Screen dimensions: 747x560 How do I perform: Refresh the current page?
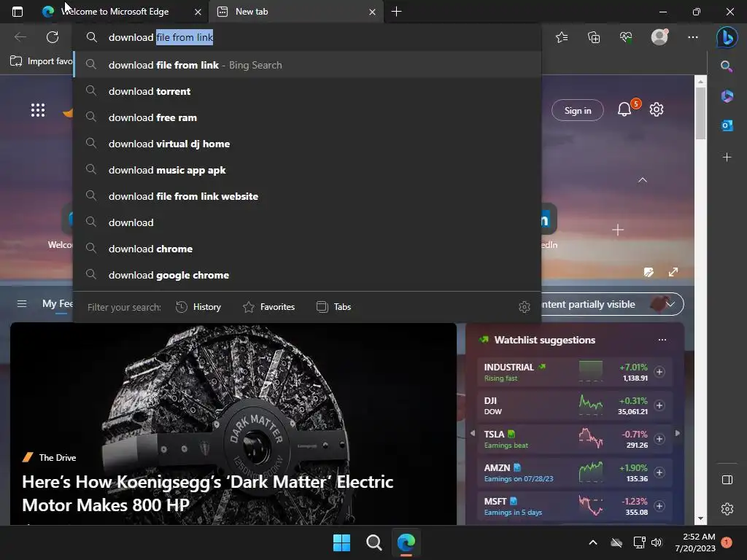53,37
